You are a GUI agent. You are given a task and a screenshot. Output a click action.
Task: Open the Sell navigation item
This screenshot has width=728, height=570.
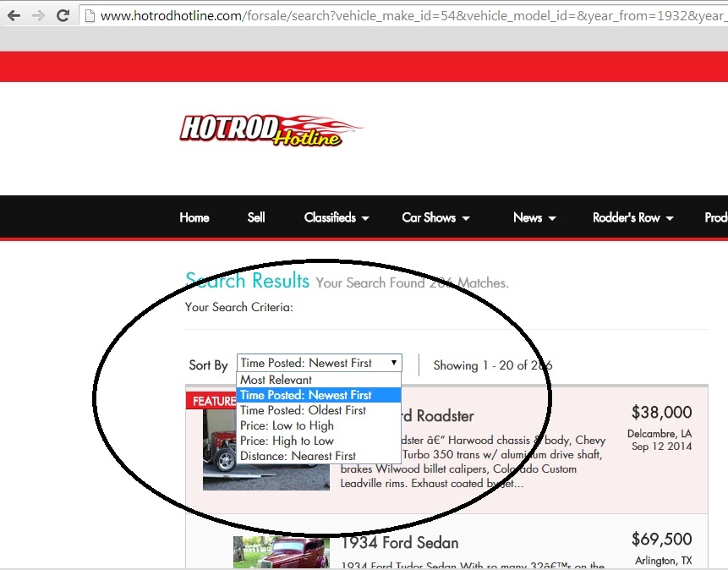pos(256,217)
